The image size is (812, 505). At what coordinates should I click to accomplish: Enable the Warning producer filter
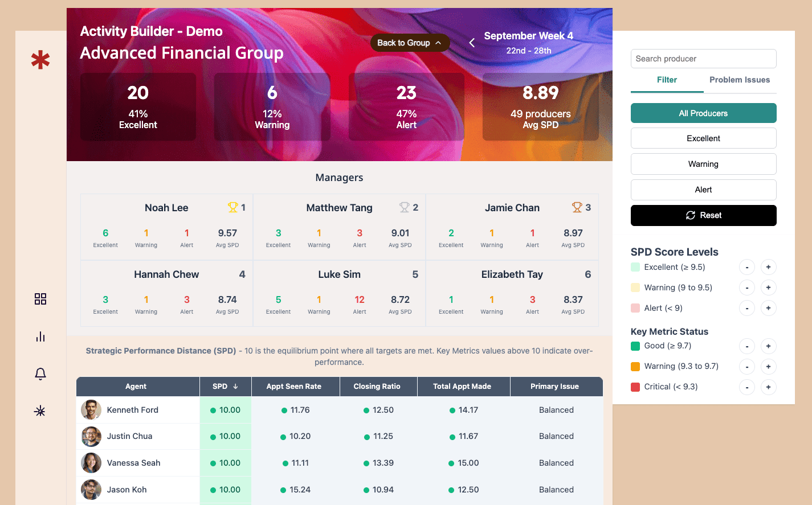(703, 164)
